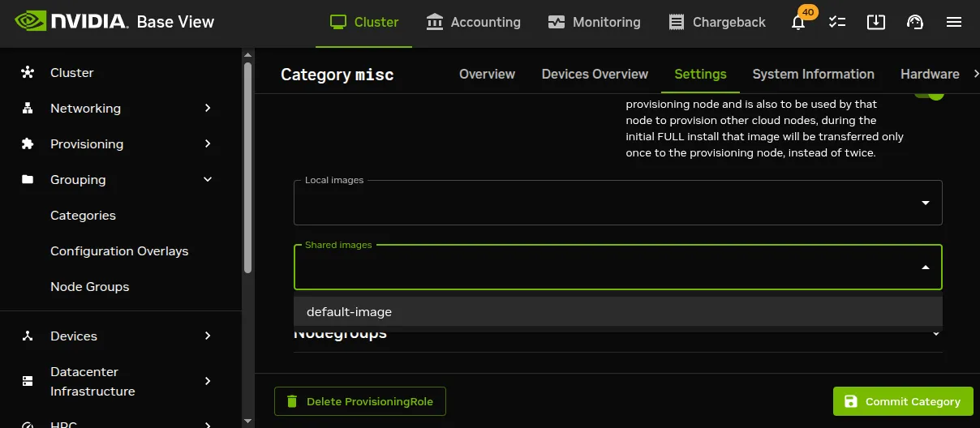Viewport: 980px width, 428px height.
Task: Click the Delete ProvisioningRole button
Action: tap(360, 401)
